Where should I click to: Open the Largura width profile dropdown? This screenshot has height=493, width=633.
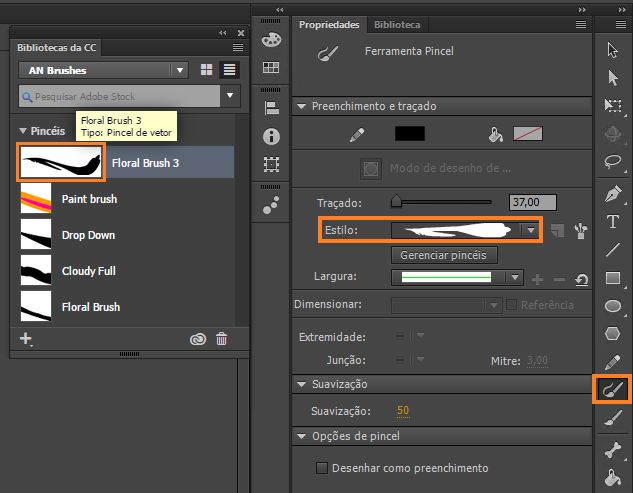tap(514, 277)
